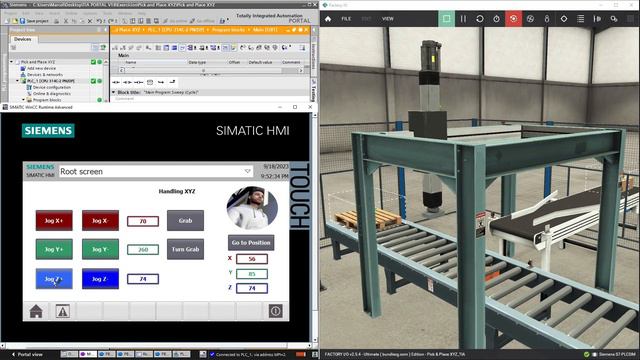This screenshot has width=640, height=360.
Task: Click Jog Z- button
Action: pos(100,279)
